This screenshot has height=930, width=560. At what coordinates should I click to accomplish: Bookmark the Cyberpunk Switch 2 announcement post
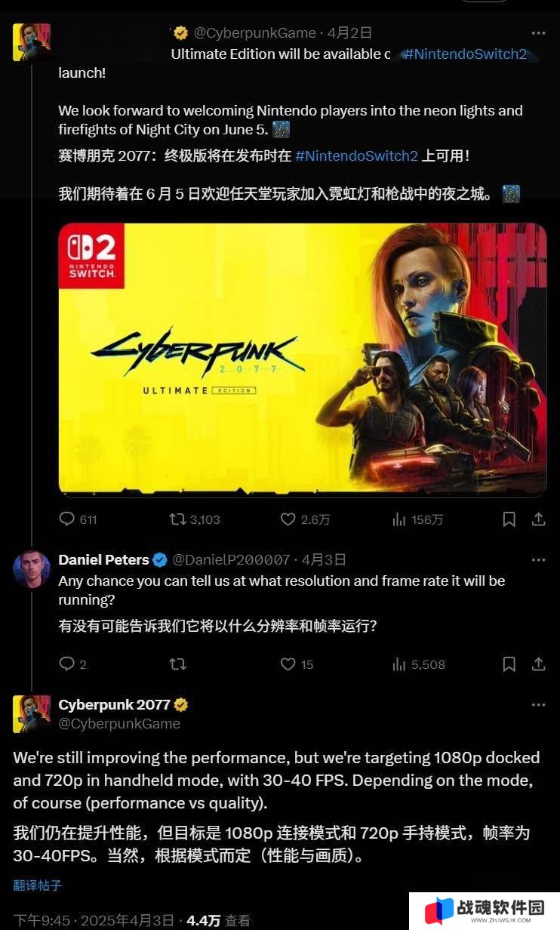pos(509,519)
